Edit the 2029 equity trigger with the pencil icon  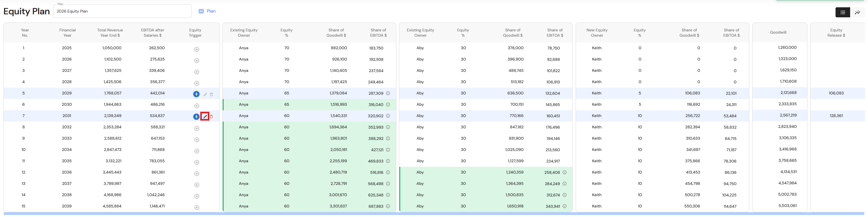click(x=205, y=94)
